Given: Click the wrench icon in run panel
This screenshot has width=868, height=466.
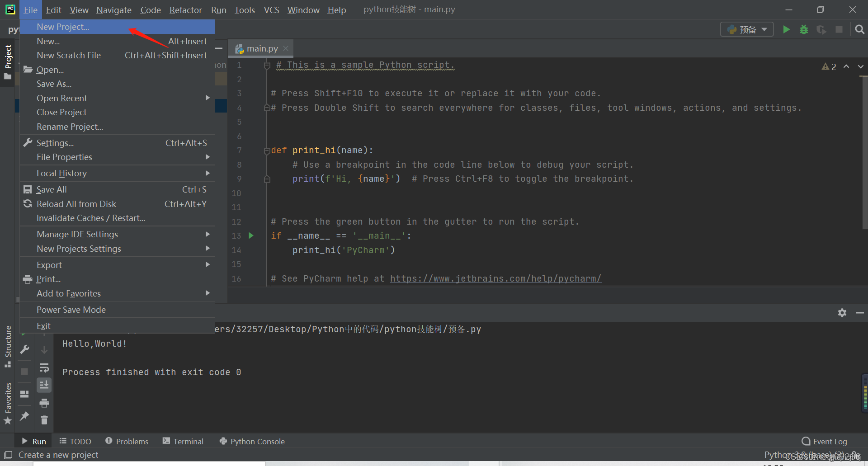Looking at the screenshot, I should coord(25,349).
